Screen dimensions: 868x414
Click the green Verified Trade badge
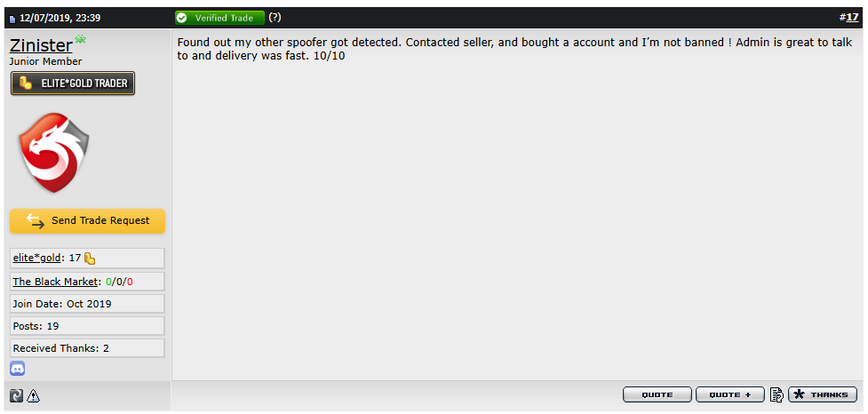(219, 18)
